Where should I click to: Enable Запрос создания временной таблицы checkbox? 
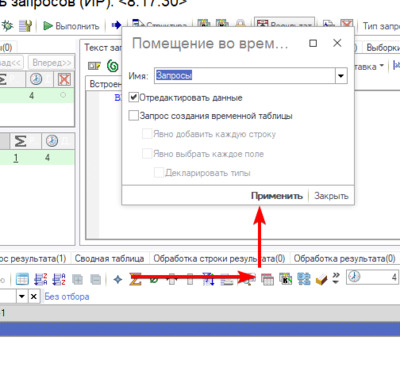133,116
